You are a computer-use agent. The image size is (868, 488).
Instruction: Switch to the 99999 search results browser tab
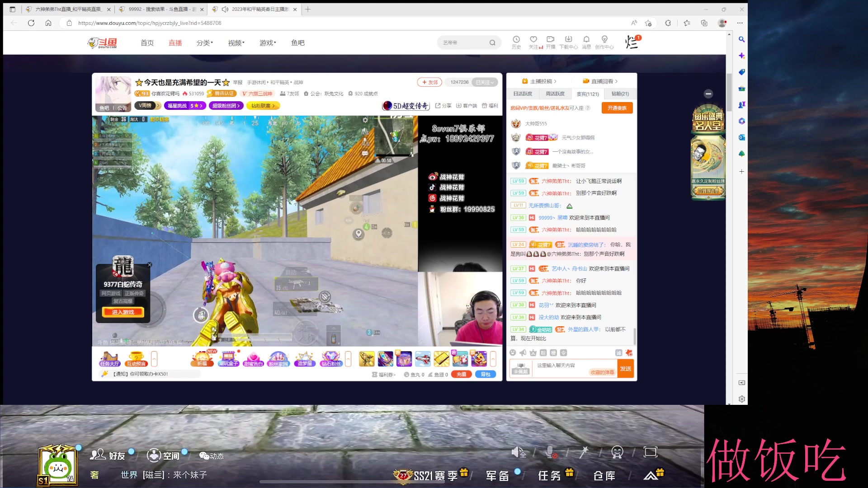161,9
